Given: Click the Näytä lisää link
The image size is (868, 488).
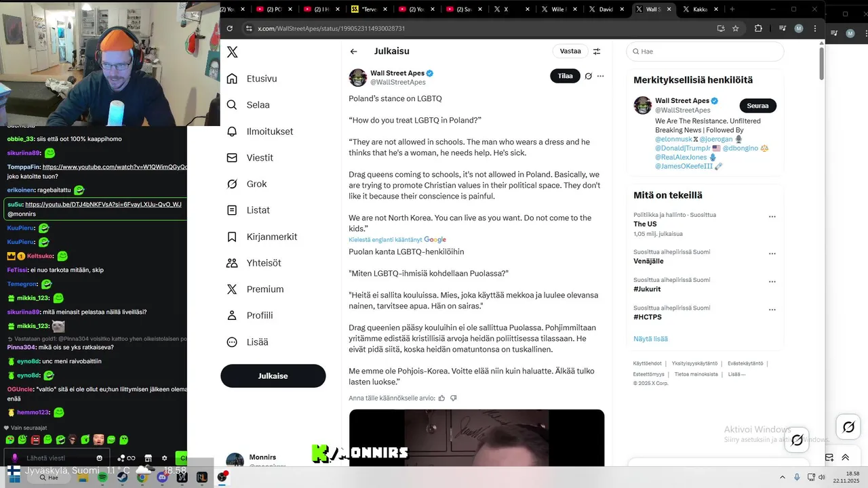Looking at the screenshot, I should pos(650,339).
